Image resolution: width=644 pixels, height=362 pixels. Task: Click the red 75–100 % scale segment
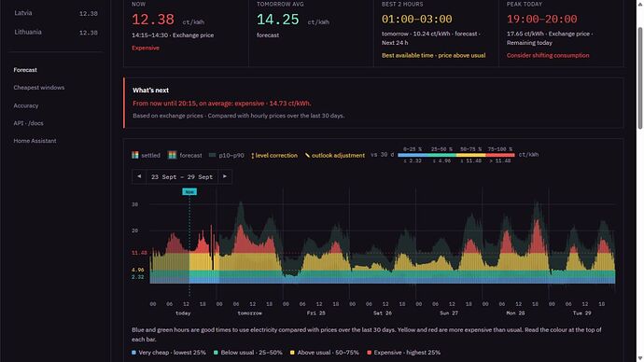[x=500, y=155]
